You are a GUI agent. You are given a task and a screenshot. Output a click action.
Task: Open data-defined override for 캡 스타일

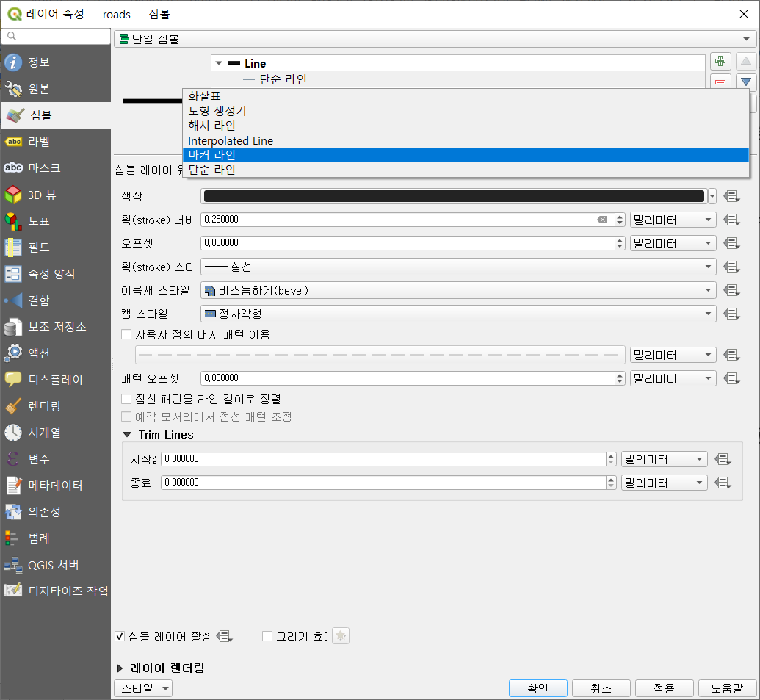click(731, 314)
